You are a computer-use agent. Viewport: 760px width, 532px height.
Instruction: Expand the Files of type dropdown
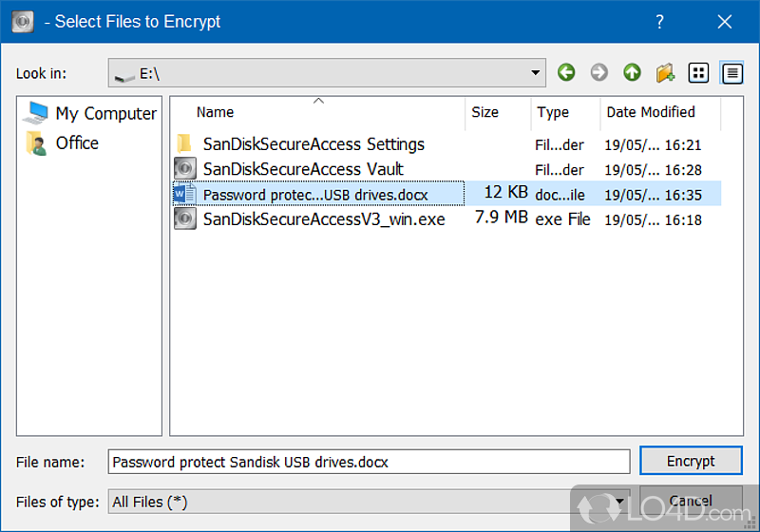tap(620, 501)
